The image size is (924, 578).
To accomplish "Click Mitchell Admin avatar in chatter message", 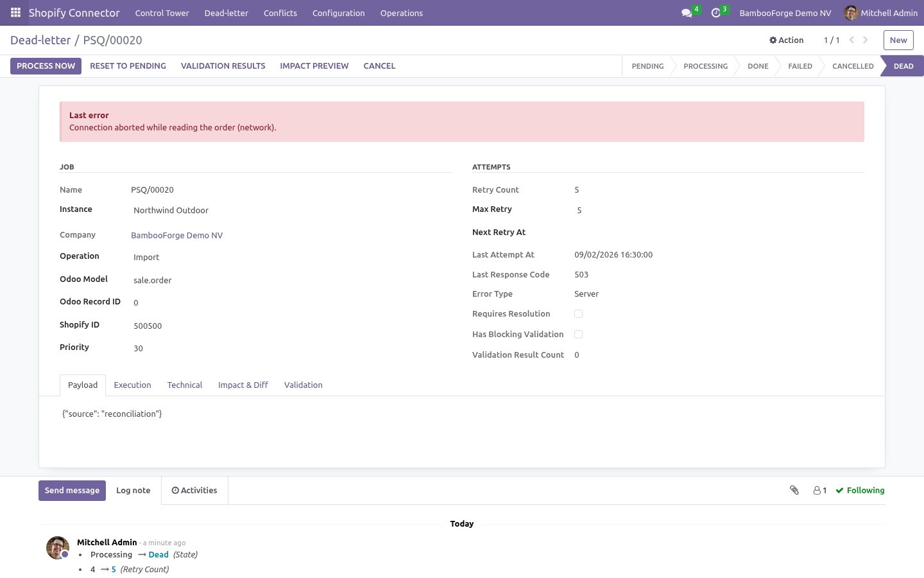I will point(58,548).
